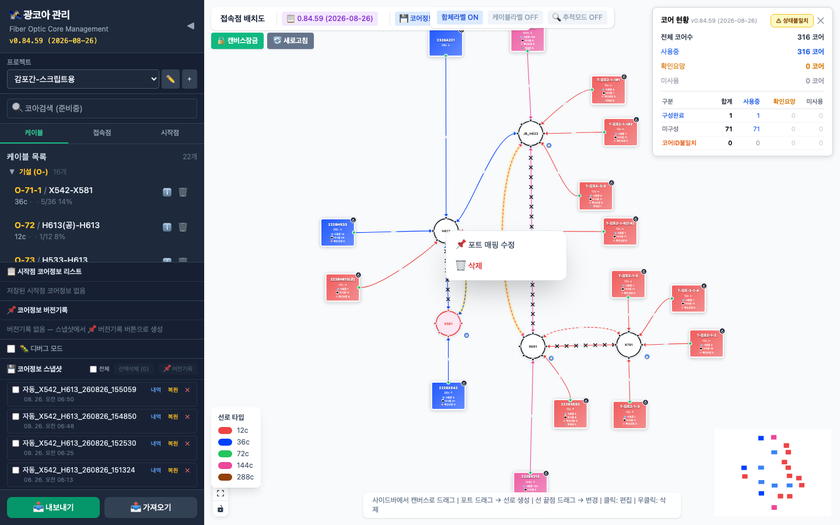This screenshot has height=525, width=840.
Task: Switch to the 접속점 tab
Action: pos(102,133)
